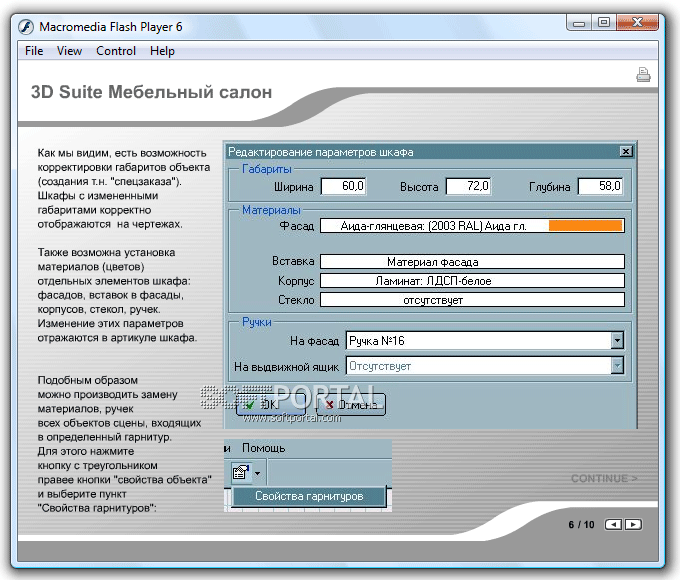Click the object properties icon
This screenshot has height=580, width=680.
coord(241,472)
